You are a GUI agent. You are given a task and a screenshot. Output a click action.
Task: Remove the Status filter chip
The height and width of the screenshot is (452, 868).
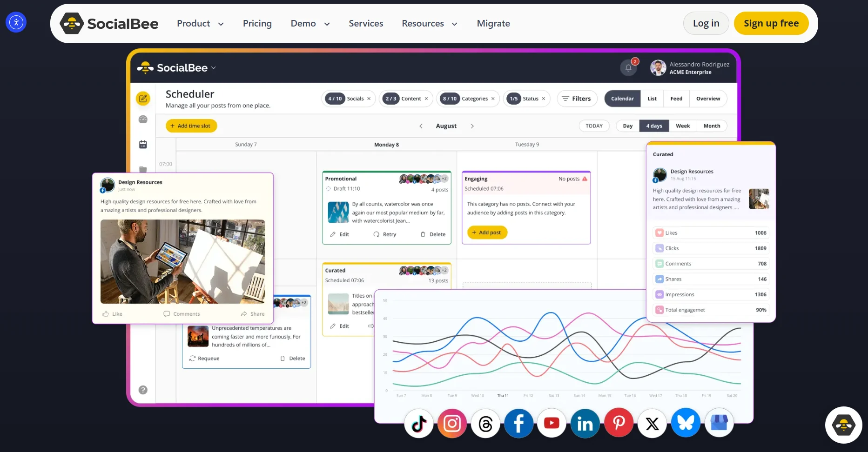[544, 99]
